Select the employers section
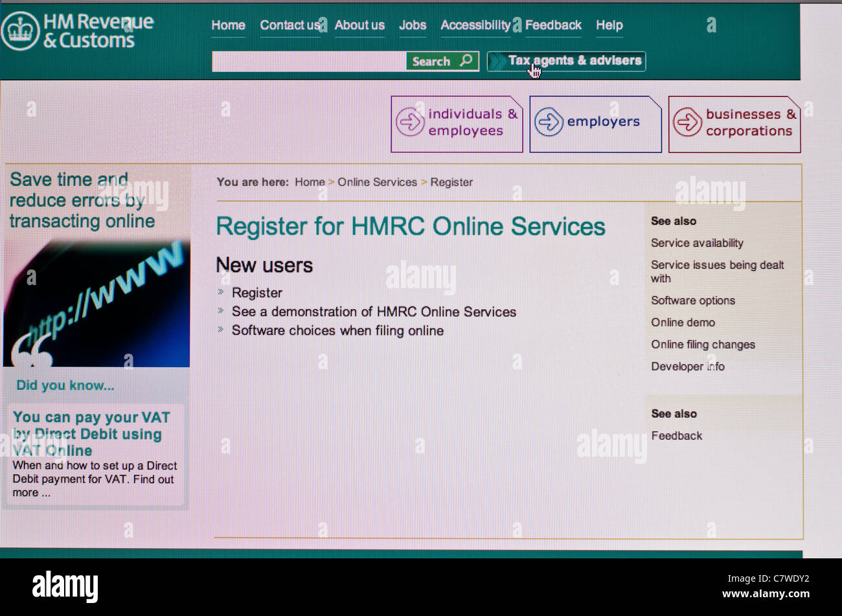Screen dimensions: 842x616 595,124
